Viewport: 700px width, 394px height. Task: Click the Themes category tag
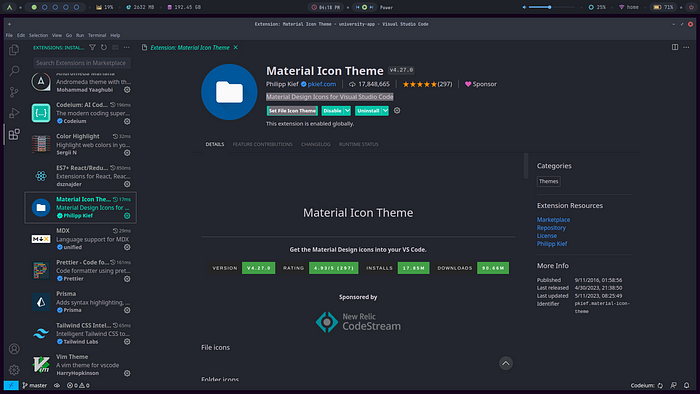point(548,181)
